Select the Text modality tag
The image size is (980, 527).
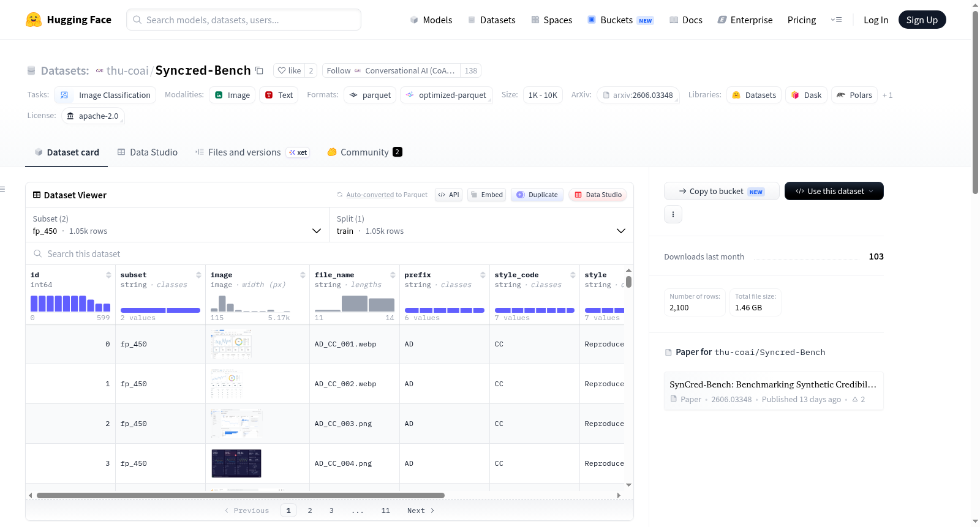279,95
